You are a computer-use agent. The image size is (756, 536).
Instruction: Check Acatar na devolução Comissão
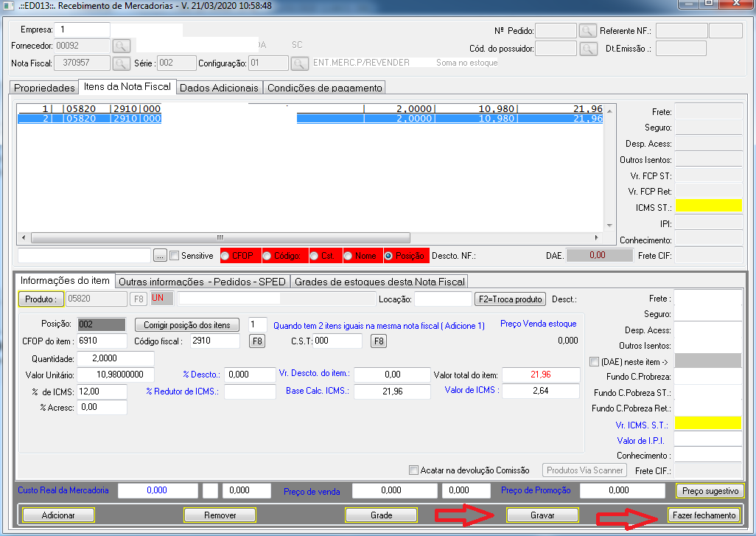414,470
